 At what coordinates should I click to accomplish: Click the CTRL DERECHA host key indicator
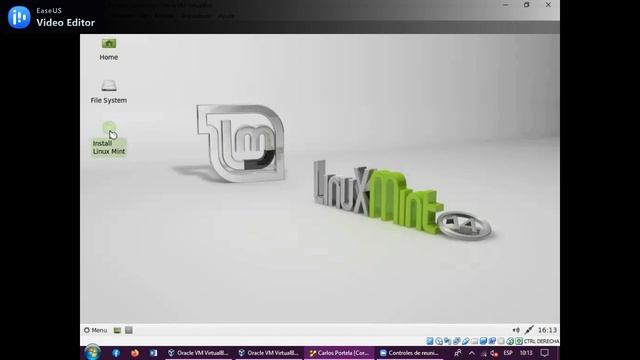pos(541,341)
